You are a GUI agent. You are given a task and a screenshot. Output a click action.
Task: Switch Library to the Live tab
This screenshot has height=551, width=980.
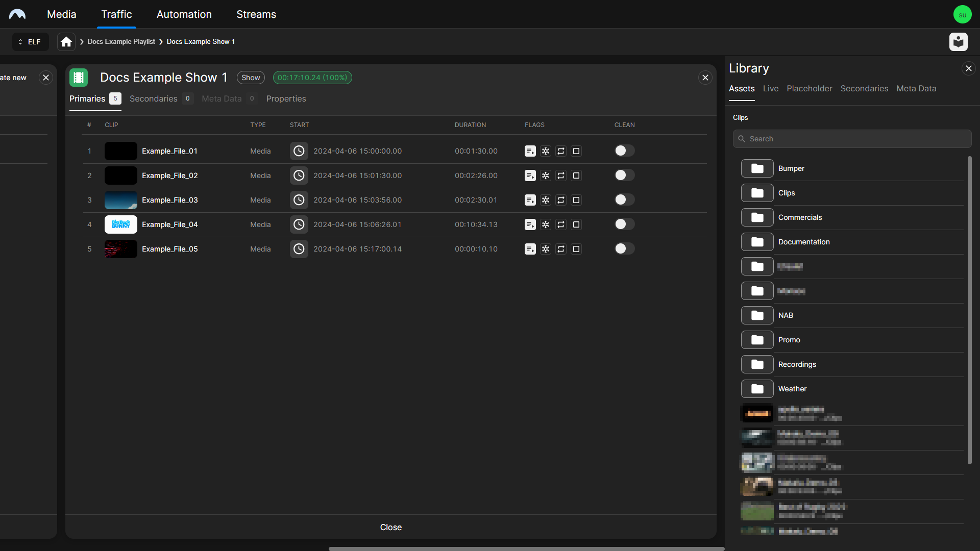[771, 88]
